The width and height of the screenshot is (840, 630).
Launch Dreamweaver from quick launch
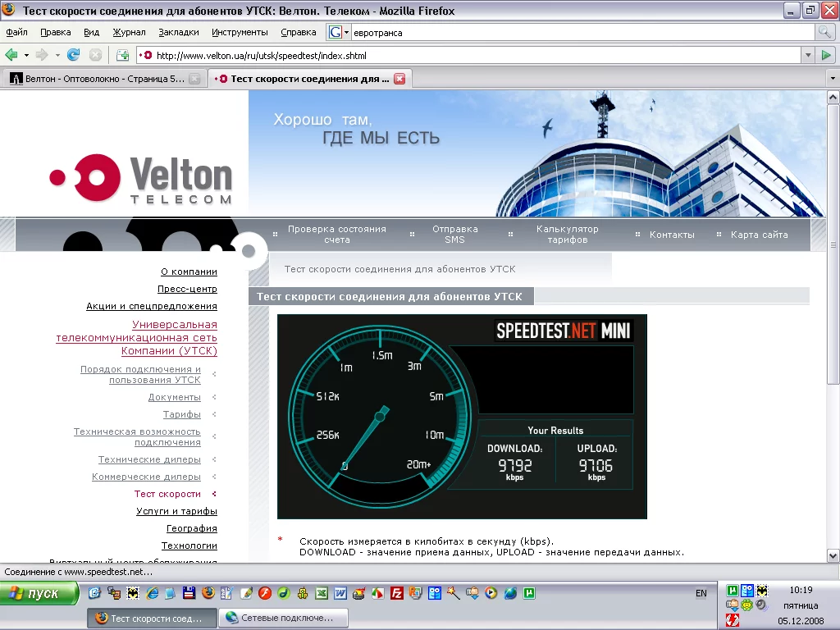pos(284,593)
